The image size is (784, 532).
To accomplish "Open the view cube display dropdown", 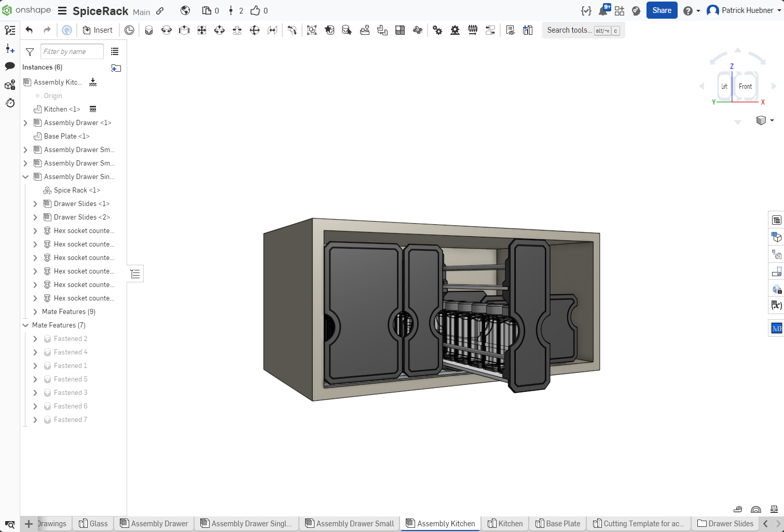I will [x=765, y=120].
